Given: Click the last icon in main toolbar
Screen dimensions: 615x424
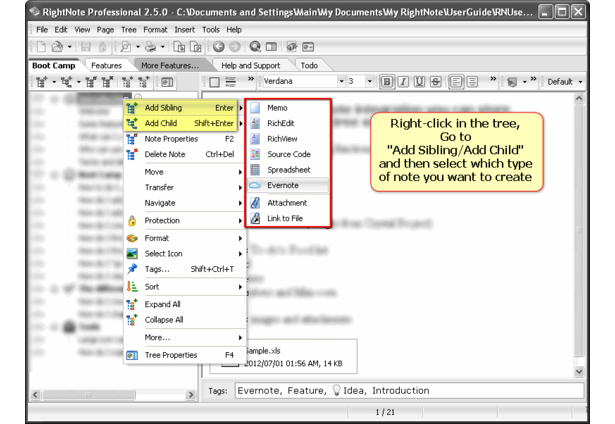Looking at the screenshot, I should pos(308,47).
